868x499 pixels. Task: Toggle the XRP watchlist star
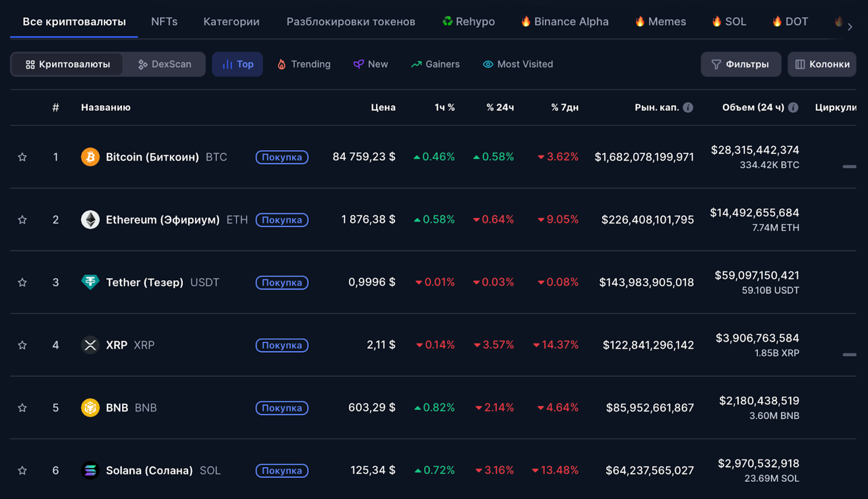click(22, 345)
